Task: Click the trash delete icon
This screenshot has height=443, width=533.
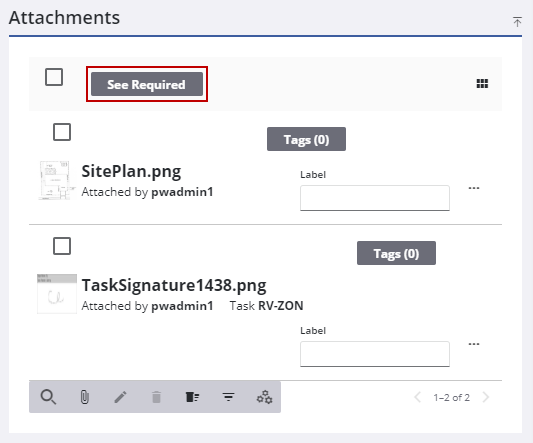Action: tap(156, 397)
